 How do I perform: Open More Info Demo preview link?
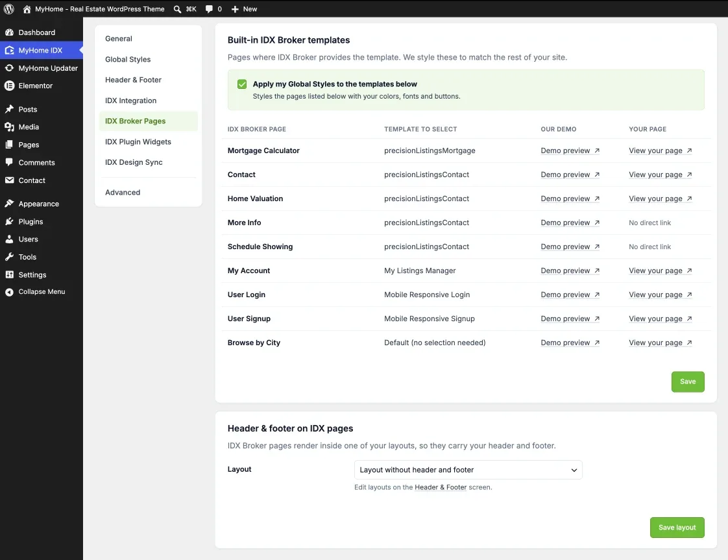click(x=570, y=223)
